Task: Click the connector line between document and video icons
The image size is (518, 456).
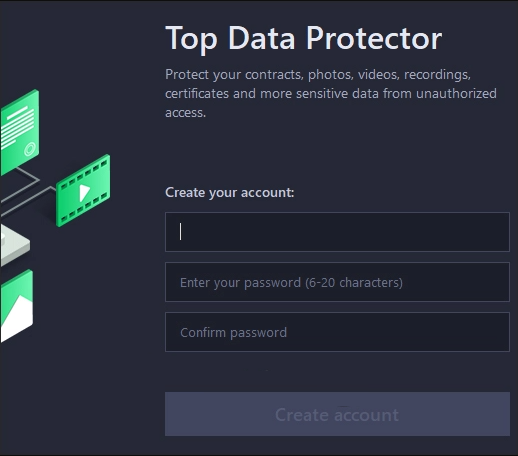Action: pyautogui.click(x=28, y=187)
